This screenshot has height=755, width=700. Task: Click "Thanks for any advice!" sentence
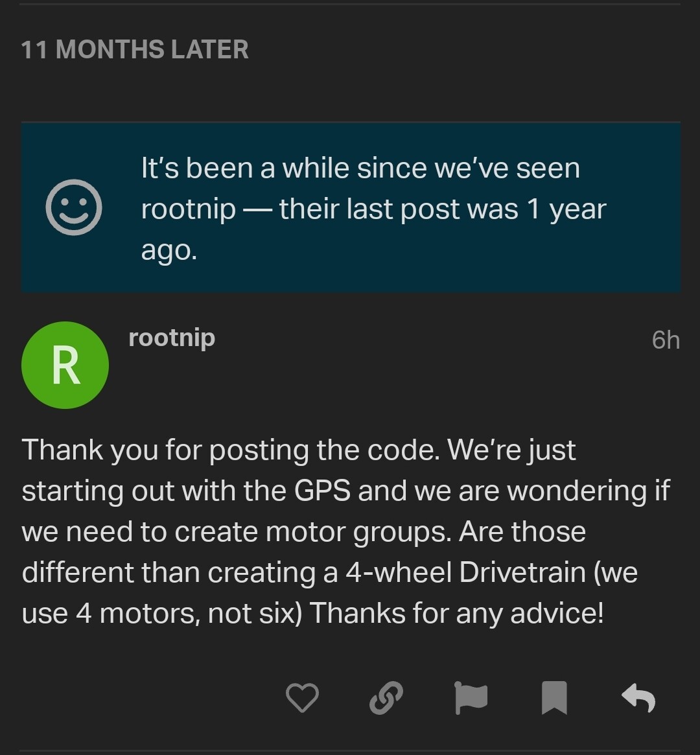tap(456, 613)
